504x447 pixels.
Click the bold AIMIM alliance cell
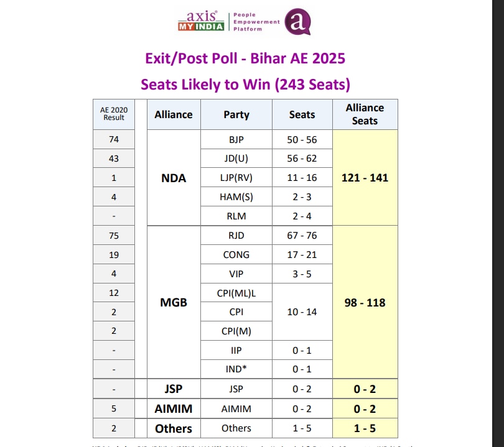[174, 408]
